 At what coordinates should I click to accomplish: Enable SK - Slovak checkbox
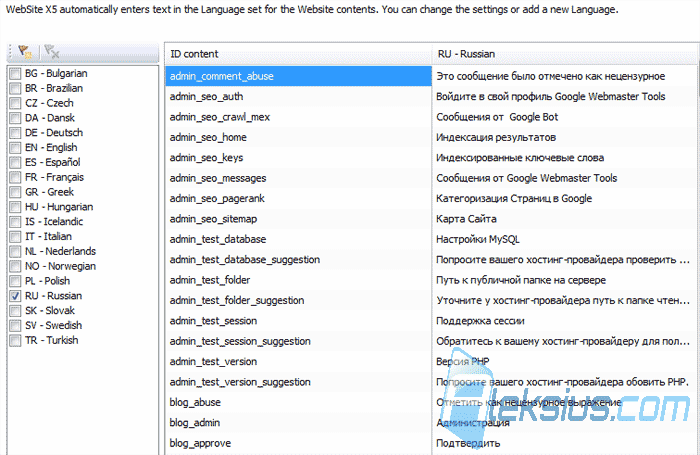(15, 311)
